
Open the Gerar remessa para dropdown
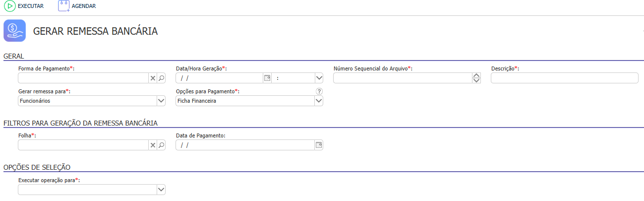pyautogui.click(x=161, y=101)
